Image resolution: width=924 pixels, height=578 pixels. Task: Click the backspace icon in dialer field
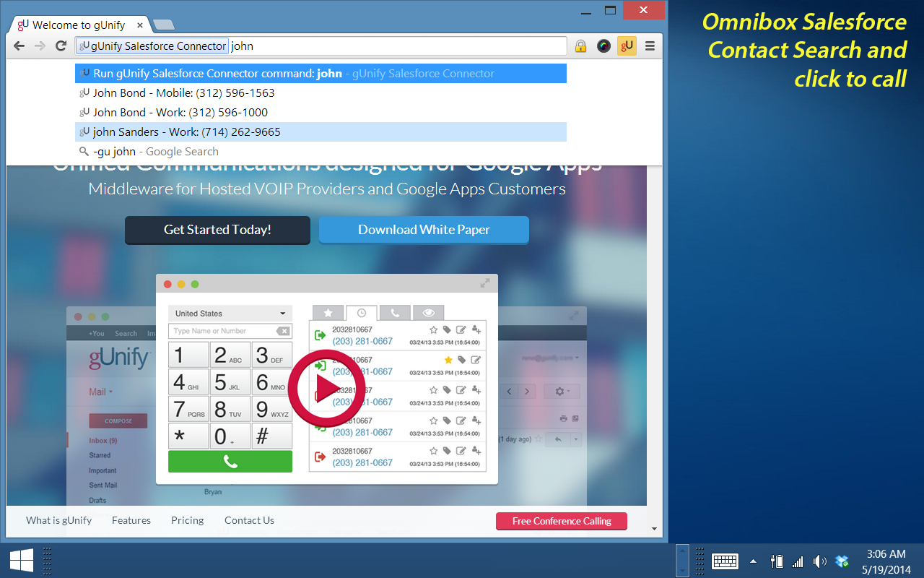[284, 331]
